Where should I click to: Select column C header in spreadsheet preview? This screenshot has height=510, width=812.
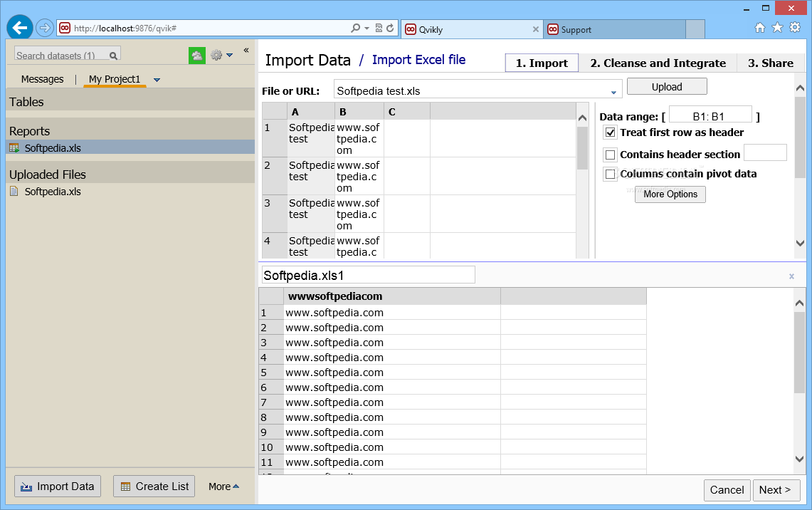coord(407,111)
